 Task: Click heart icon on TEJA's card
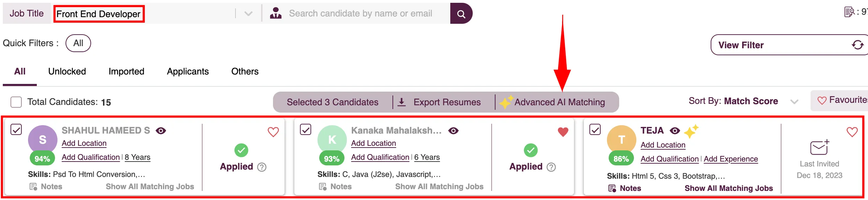[x=852, y=132]
